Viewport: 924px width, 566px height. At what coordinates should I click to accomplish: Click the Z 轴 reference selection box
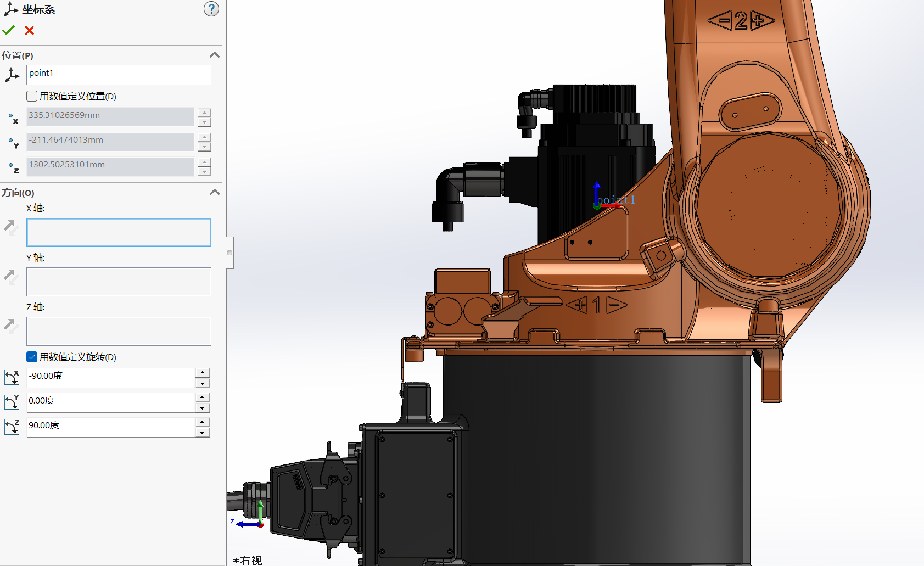pos(119,331)
